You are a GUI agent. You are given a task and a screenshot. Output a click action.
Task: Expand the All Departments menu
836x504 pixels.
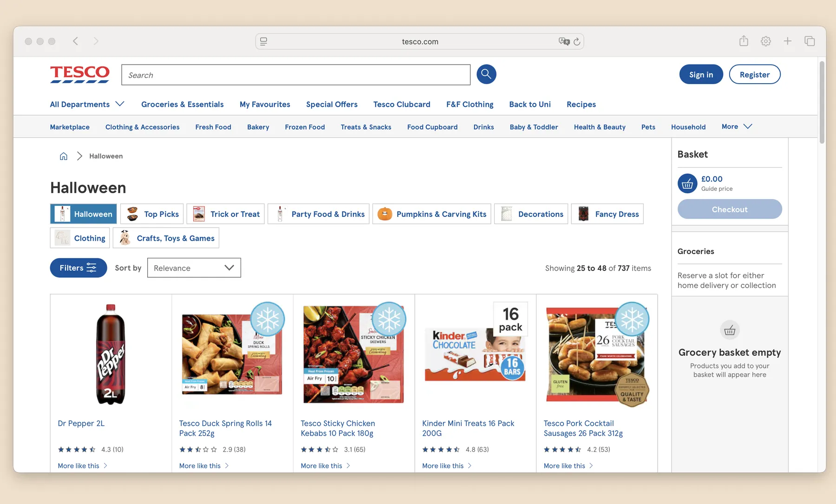(x=87, y=104)
